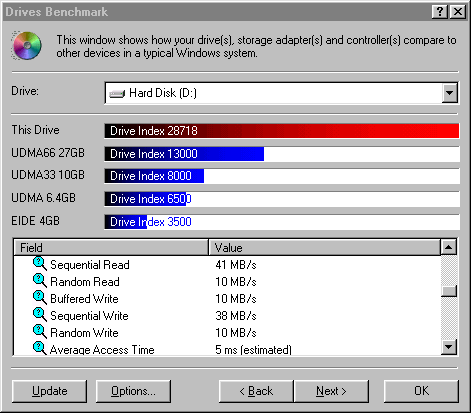Click the Sequential Read magnifier icon
The width and height of the screenshot is (471, 413).
point(40,264)
